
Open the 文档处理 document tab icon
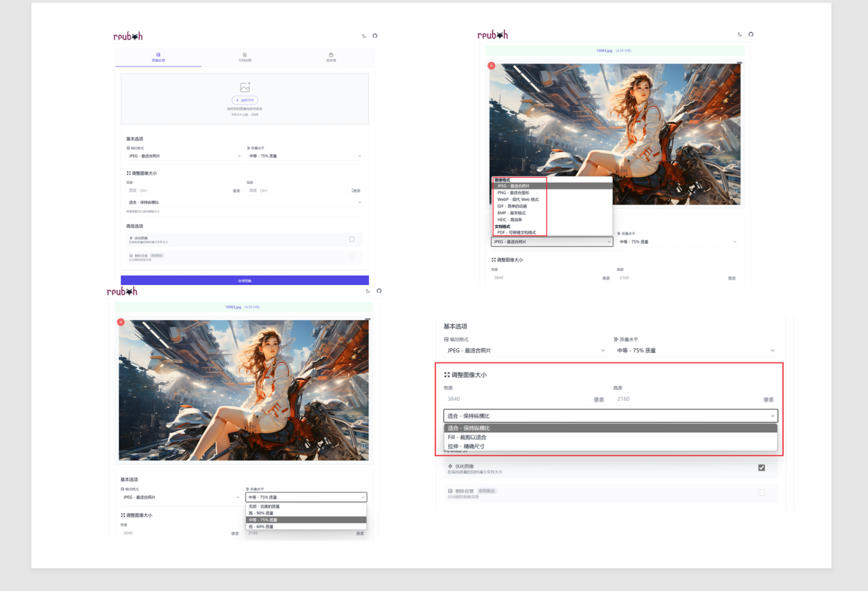[244, 54]
